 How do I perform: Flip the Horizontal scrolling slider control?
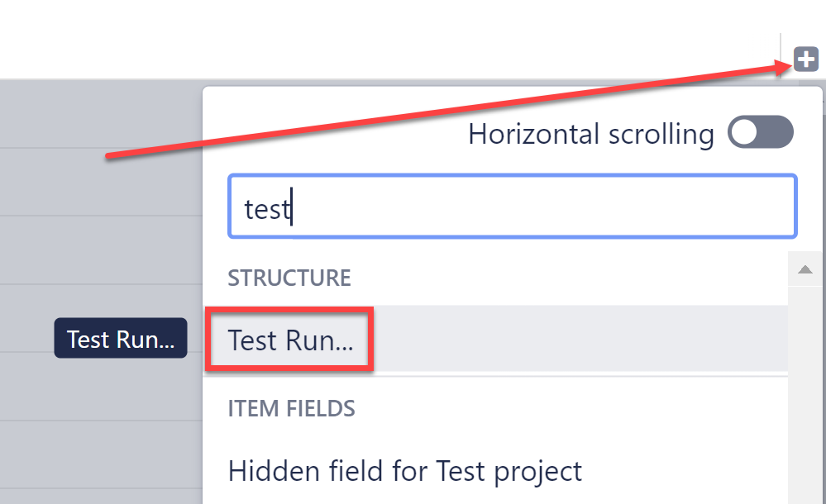pyautogui.click(x=759, y=132)
